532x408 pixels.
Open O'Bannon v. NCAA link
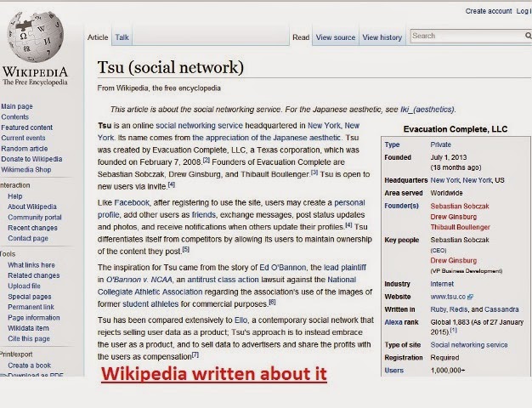point(139,280)
